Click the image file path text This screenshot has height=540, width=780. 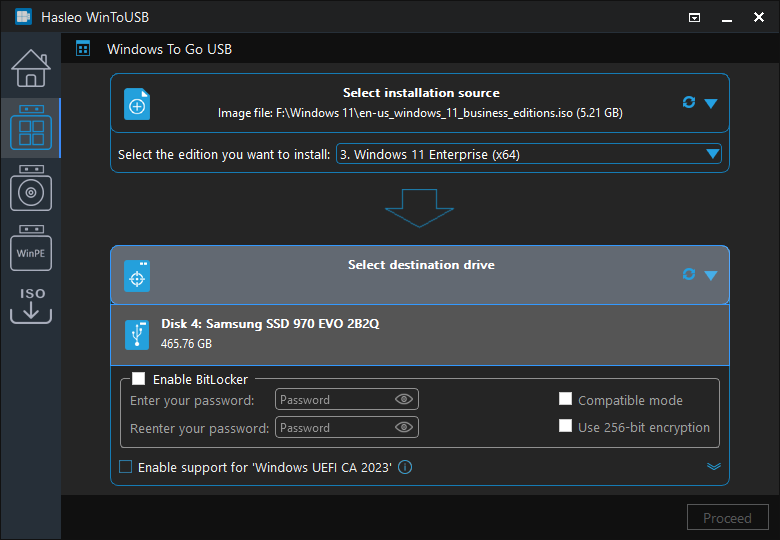[x=420, y=113]
